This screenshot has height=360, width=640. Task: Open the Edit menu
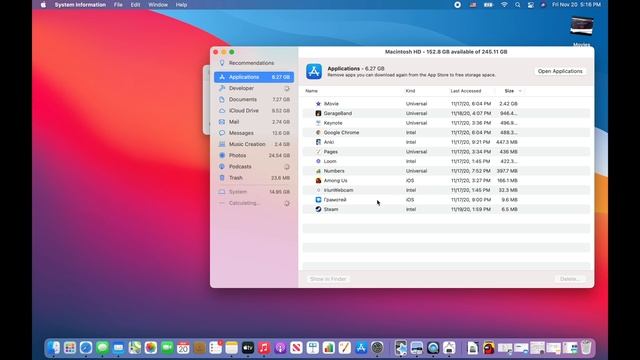click(135, 5)
